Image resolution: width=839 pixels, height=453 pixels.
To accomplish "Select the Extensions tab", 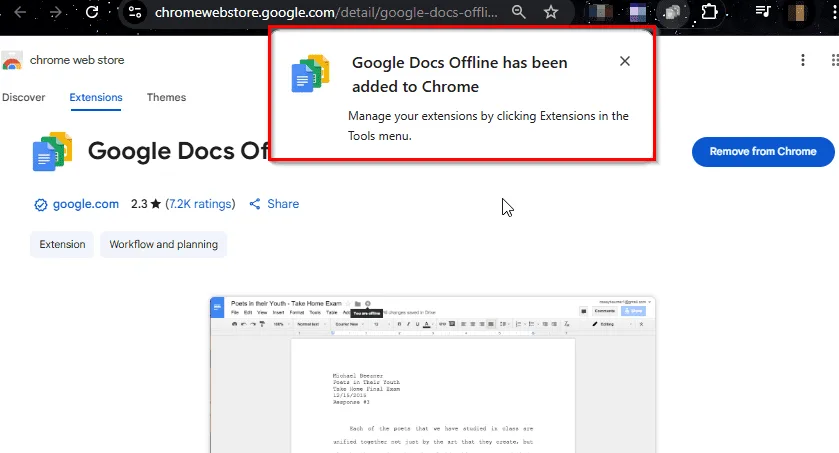I will pyautogui.click(x=96, y=97).
